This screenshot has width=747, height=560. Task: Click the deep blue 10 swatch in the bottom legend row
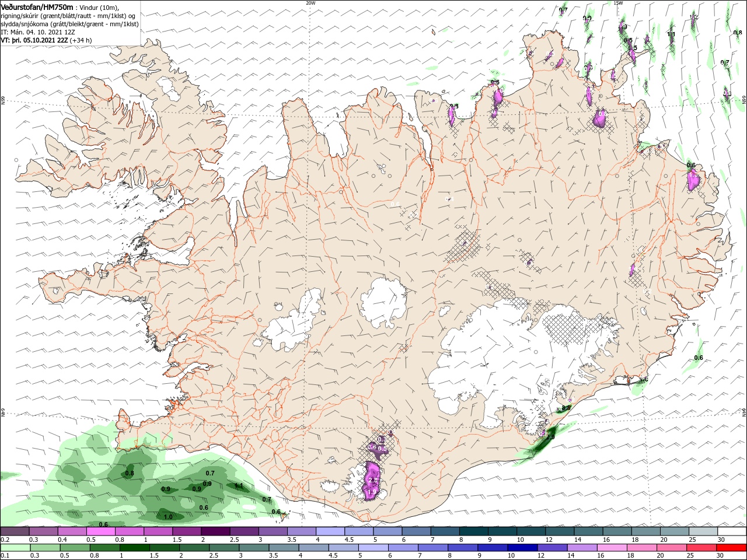tap(522, 548)
